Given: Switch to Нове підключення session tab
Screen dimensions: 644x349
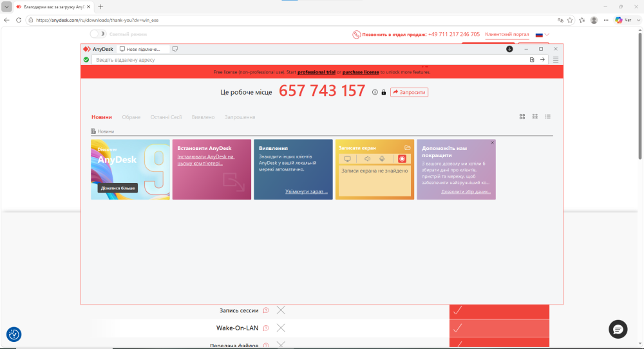Looking at the screenshot, I should pos(143,49).
